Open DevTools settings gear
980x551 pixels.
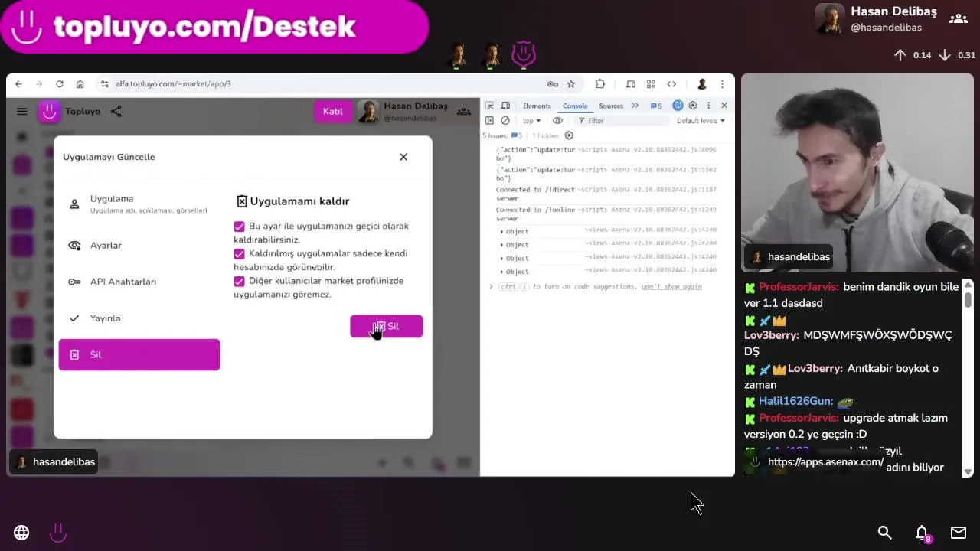[x=693, y=106]
